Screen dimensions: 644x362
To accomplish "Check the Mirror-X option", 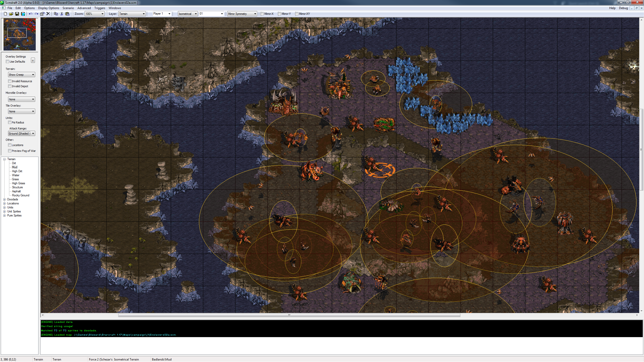I will pos(262,14).
